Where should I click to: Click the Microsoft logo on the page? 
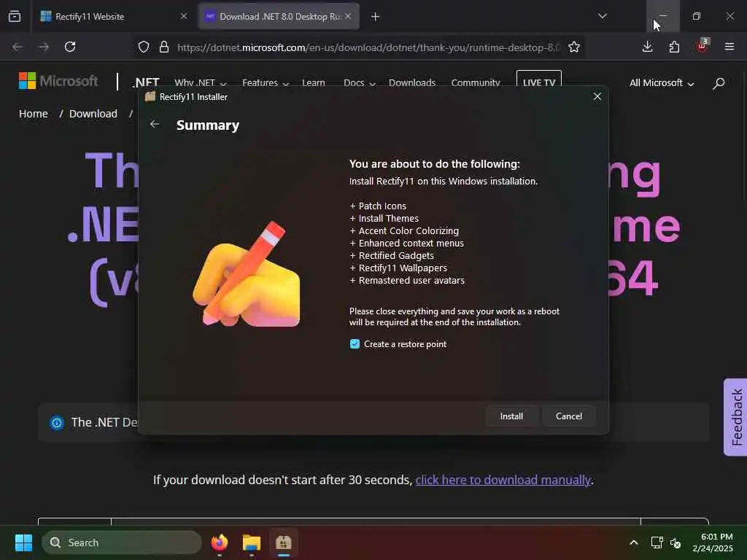tap(58, 81)
